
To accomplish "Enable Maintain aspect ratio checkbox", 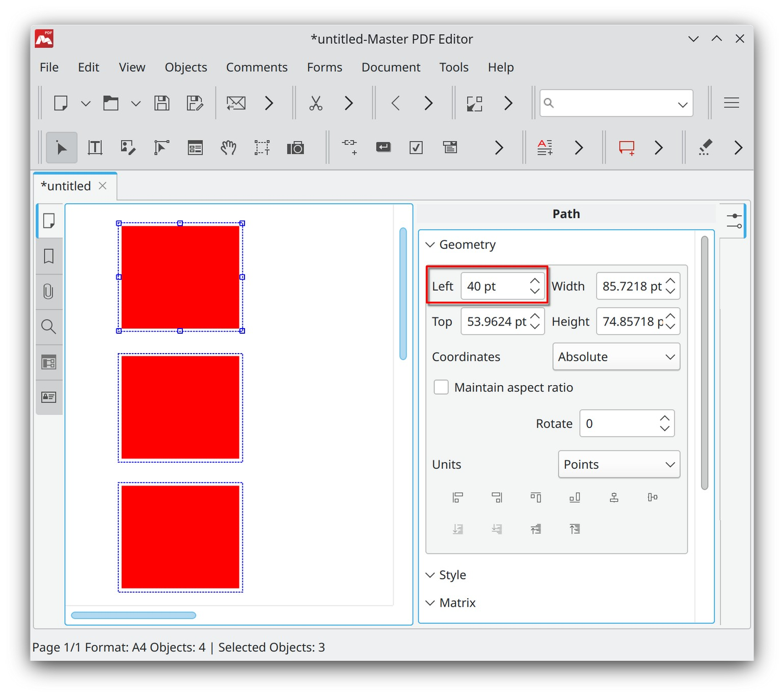I will (441, 387).
